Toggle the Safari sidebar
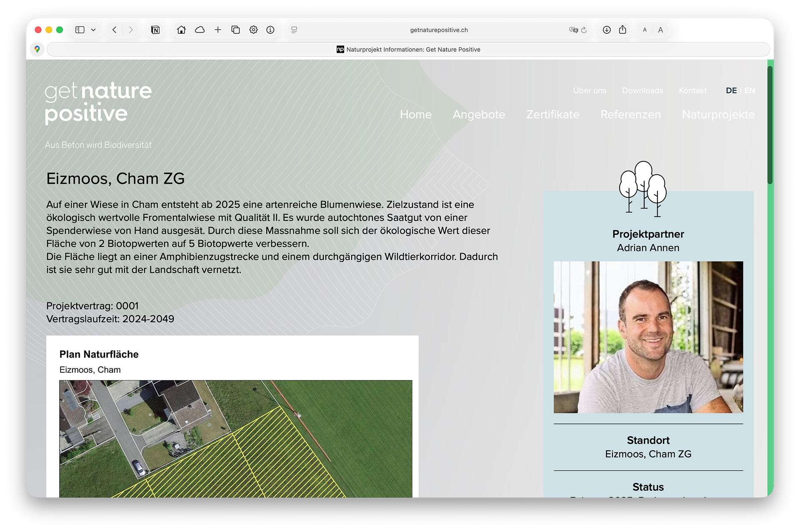This screenshot has width=800, height=532. 80,30
